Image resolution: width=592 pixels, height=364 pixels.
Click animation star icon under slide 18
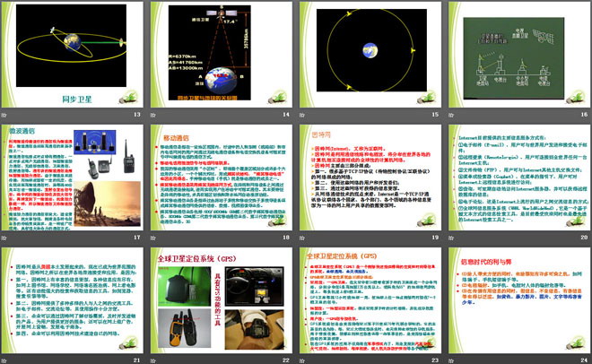click(152, 238)
